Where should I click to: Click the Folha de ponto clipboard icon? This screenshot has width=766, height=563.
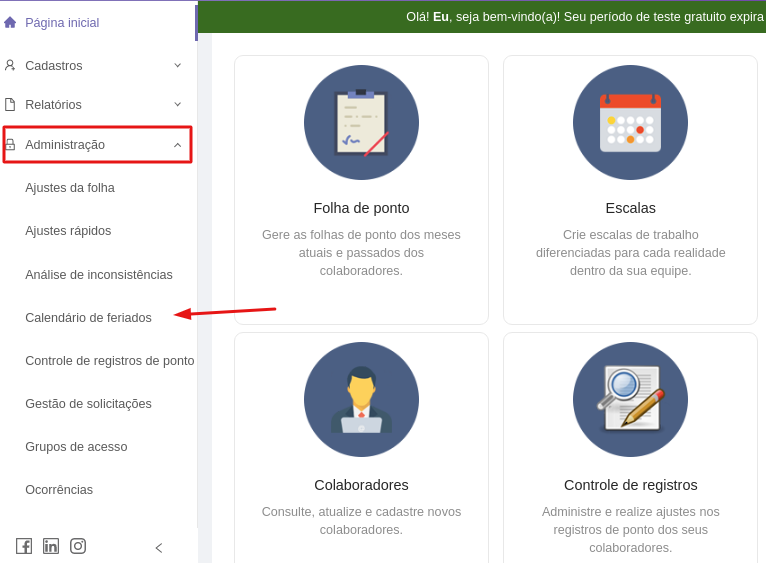tap(361, 123)
